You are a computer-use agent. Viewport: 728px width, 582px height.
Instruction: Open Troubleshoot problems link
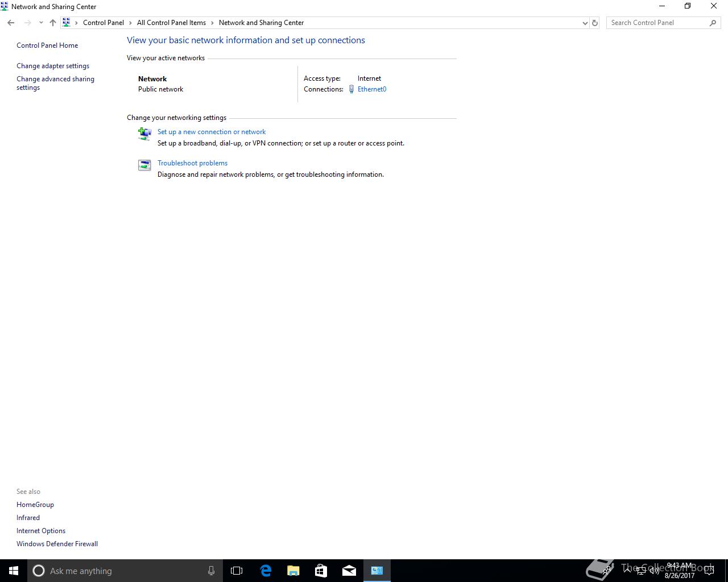tap(192, 163)
